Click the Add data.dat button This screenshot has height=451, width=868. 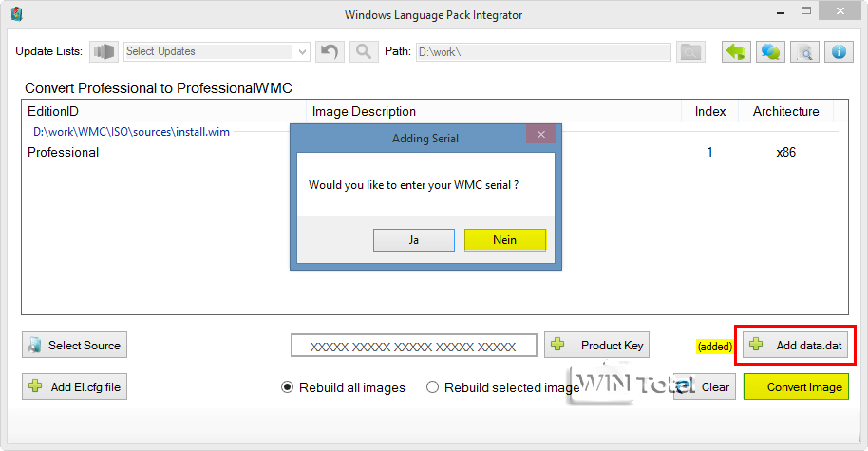point(796,345)
